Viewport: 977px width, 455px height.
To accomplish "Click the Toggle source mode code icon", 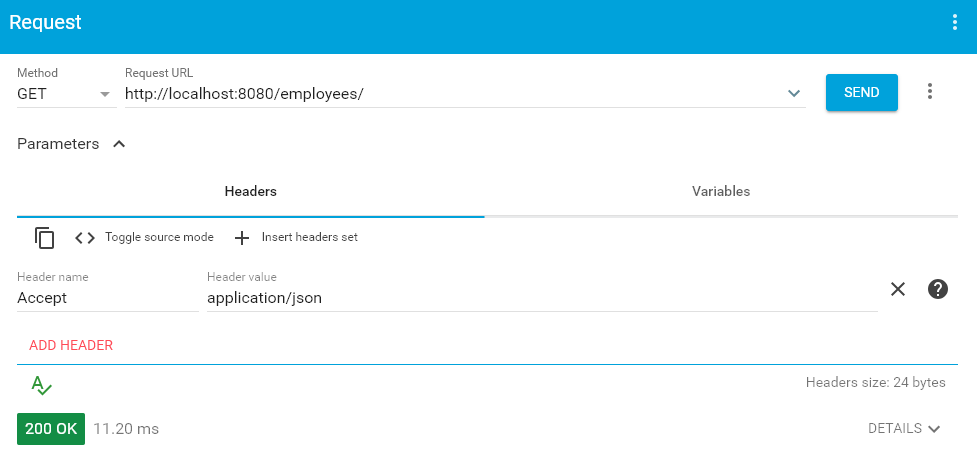I will [85, 237].
